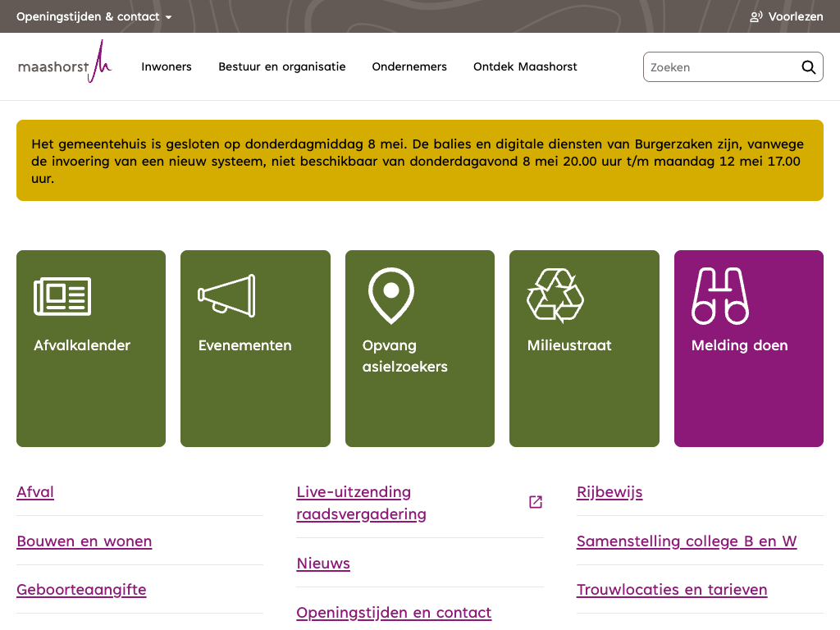The height and width of the screenshot is (630, 840).
Task: Open the Bouwen en wonen link
Action: pos(84,541)
